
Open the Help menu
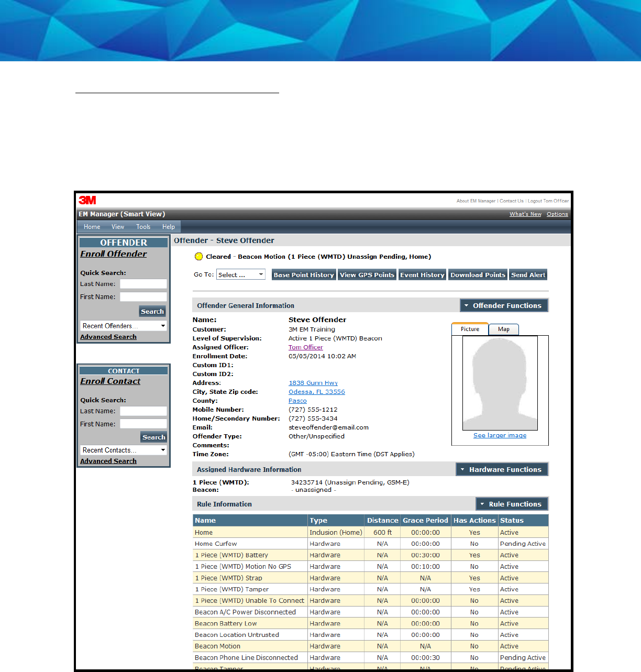[169, 227]
